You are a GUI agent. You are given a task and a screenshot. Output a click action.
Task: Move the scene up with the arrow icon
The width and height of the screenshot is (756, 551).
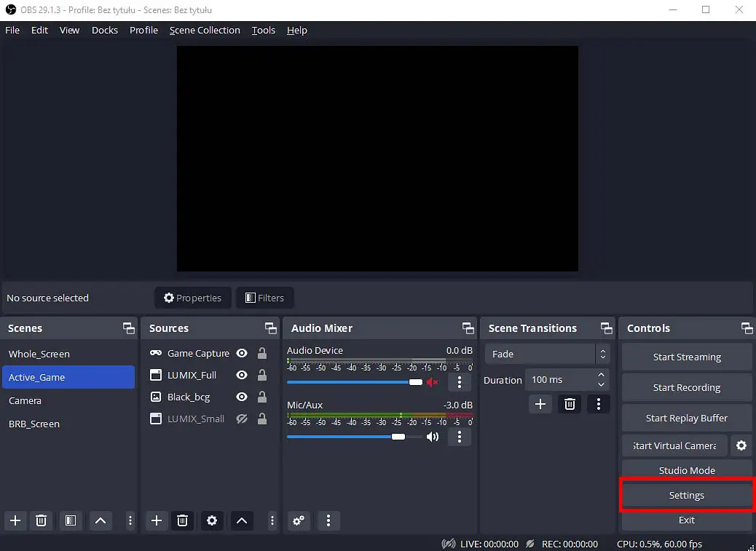pos(101,520)
